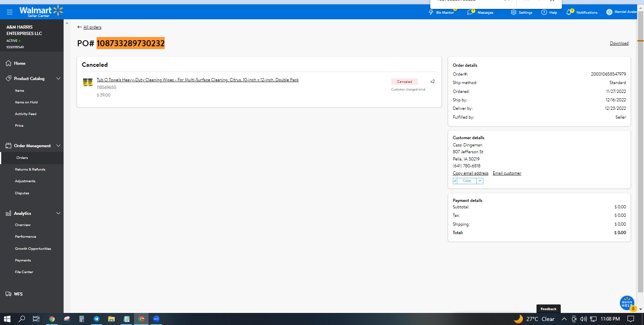Click the item SKU 118569655
Viewport: 644px width, 325px height.
106,87
